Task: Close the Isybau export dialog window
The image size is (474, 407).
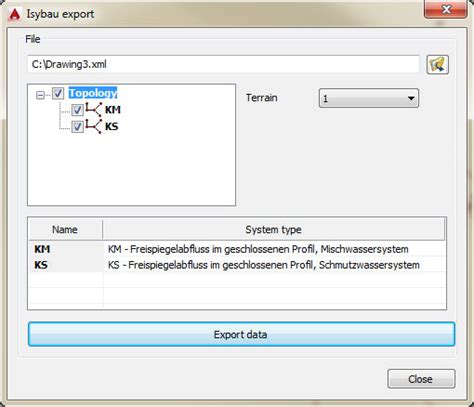Action: (446, 9)
